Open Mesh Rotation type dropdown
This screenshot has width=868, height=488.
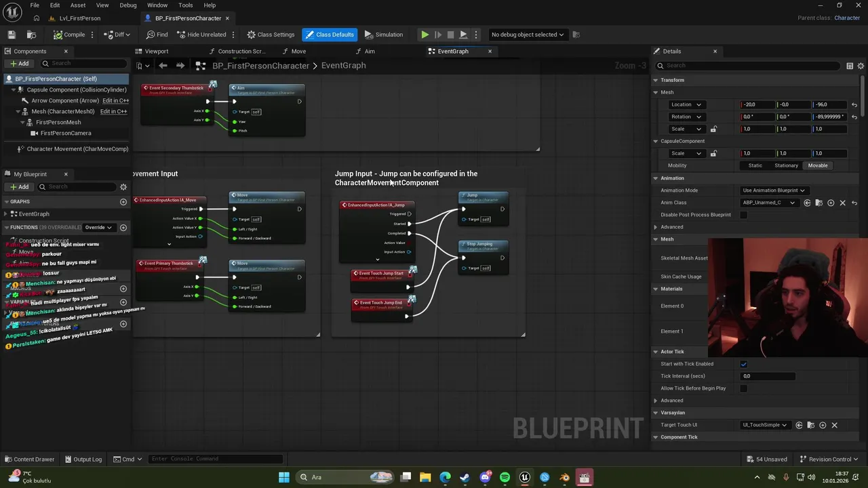687,117
